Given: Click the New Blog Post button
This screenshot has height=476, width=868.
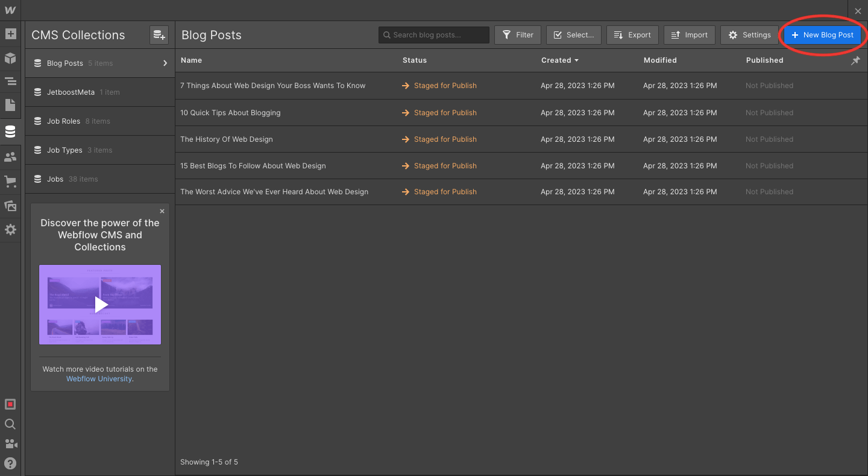Looking at the screenshot, I should click(x=822, y=35).
